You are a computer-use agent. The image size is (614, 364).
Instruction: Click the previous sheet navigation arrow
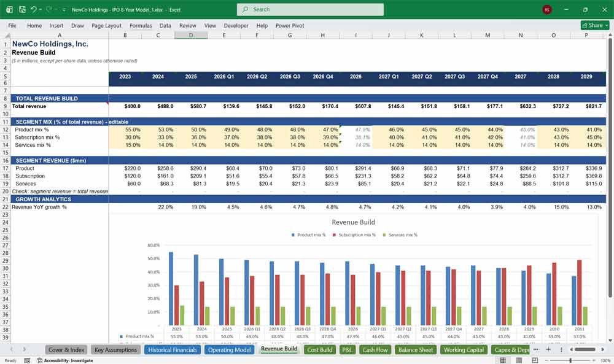pyautogui.click(x=11, y=349)
